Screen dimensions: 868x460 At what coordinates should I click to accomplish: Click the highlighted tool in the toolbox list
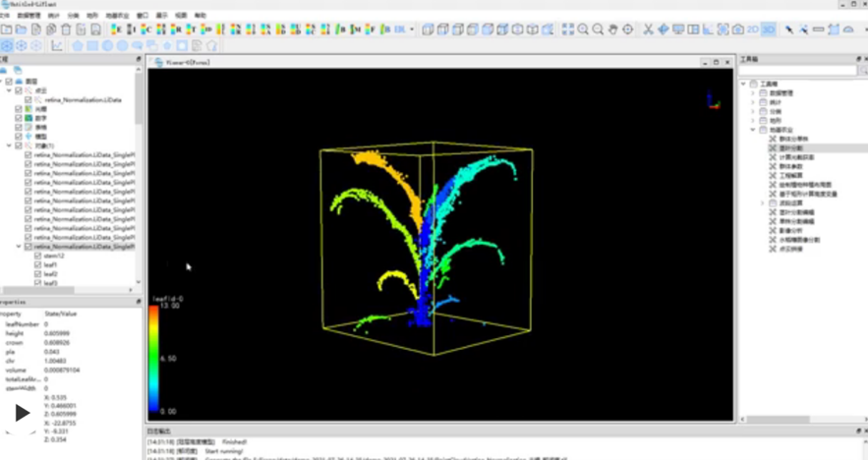pyautogui.click(x=790, y=147)
